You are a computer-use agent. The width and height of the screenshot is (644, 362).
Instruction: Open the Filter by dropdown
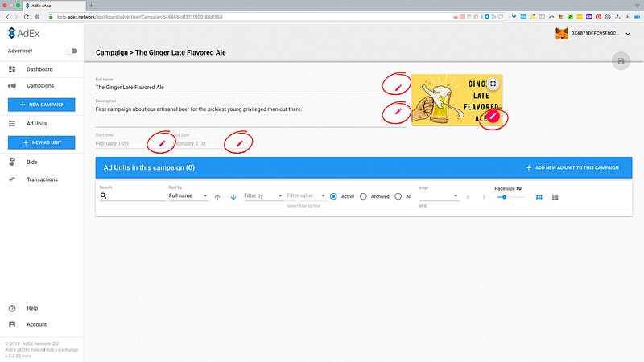click(263, 195)
